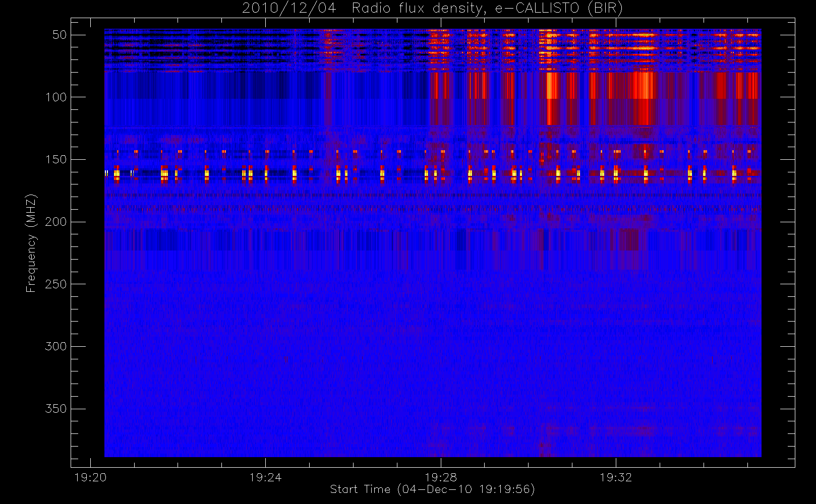Viewport: 816px width, 504px height.
Task: Click the 19:20 time tick label
Action: [x=90, y=477]
